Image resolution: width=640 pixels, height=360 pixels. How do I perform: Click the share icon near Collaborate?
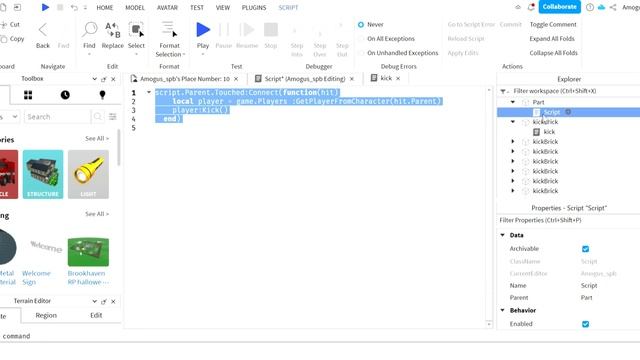pyautogui.click(x=613, y=7)
